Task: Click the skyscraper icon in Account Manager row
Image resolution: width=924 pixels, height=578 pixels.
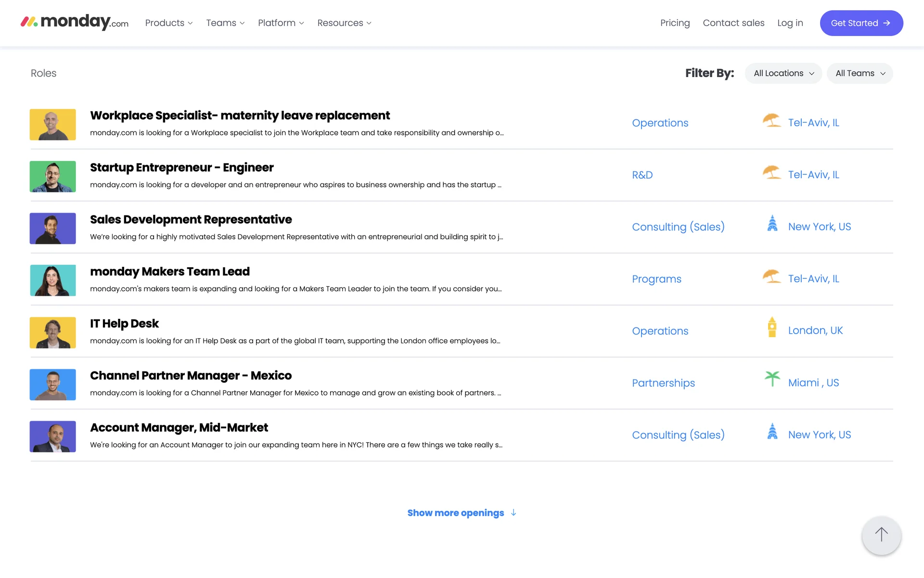Action: [772, 432]
